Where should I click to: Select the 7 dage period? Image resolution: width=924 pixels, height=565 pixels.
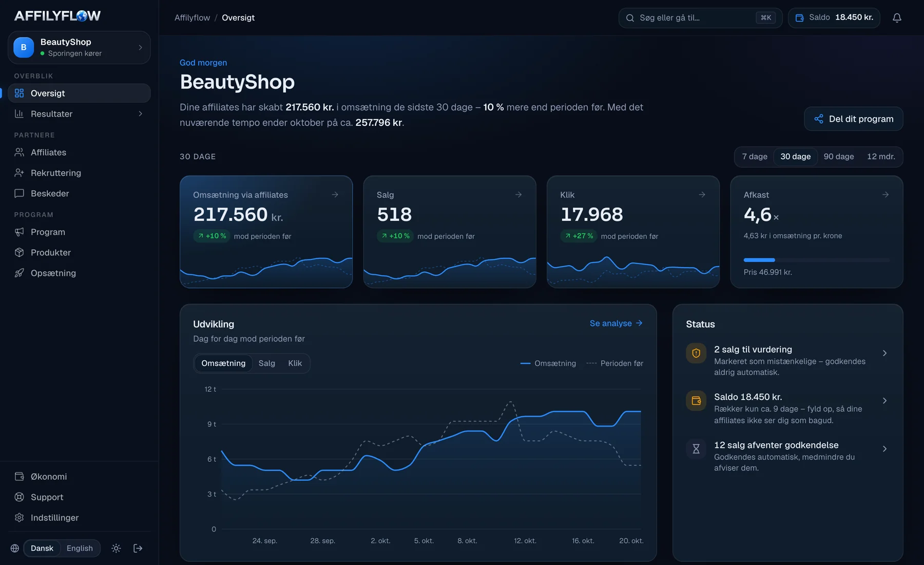tap(755, 157)
